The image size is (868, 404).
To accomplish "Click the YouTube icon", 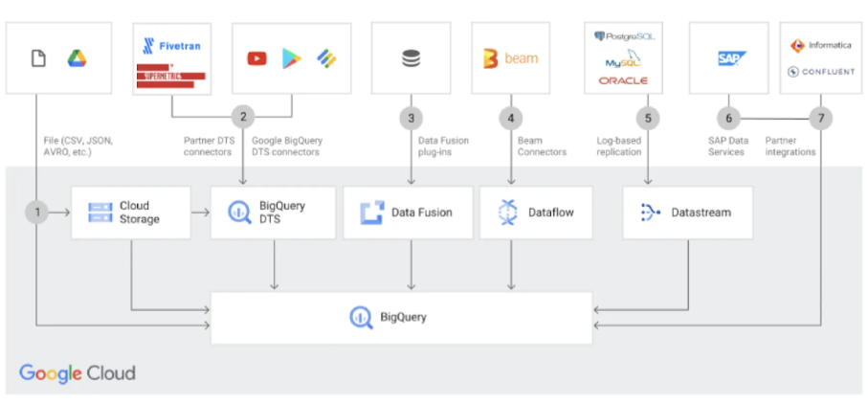I will click(x=256, y=58).
